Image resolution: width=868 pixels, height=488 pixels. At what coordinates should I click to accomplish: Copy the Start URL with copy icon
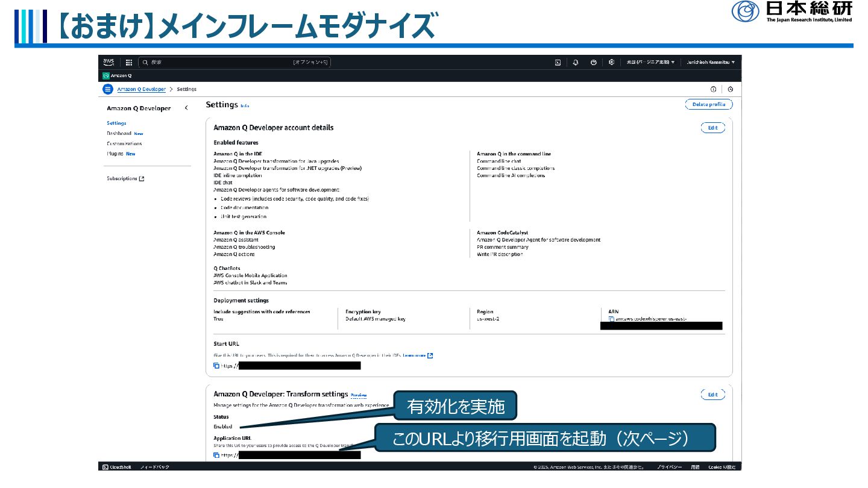click(216, 366)
